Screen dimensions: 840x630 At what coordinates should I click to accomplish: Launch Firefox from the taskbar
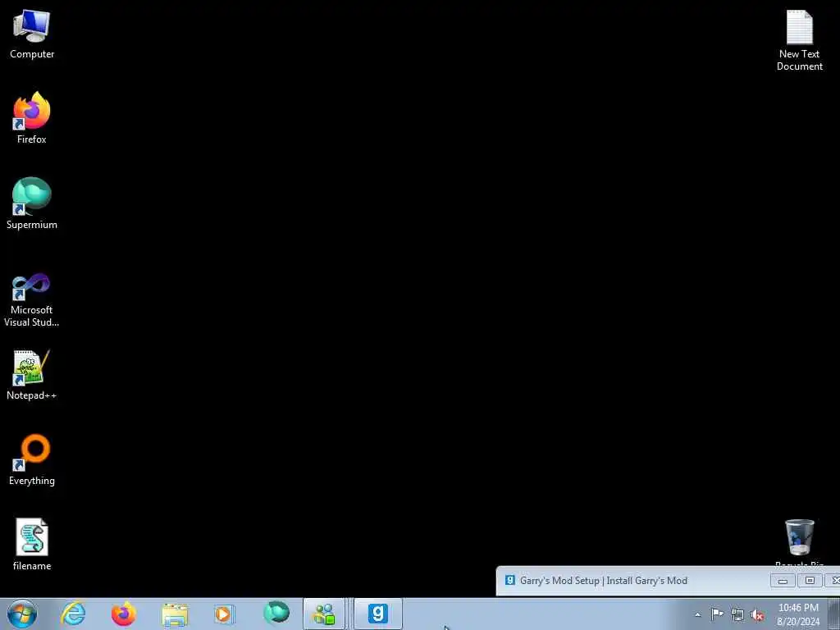[123, 614]
